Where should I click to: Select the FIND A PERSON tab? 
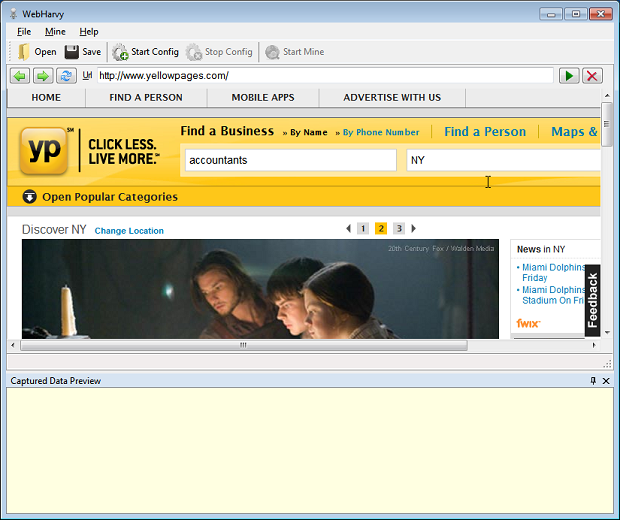[x=146, y=98]
